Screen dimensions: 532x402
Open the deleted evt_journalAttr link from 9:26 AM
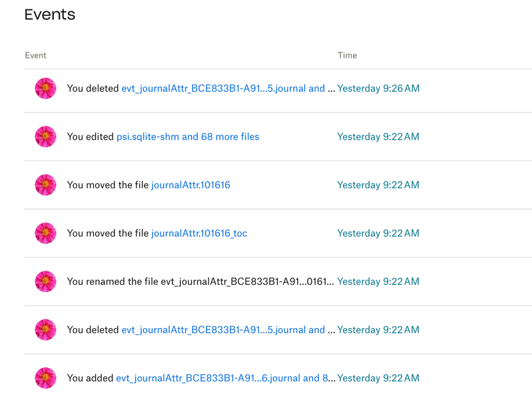coord(227,89)
